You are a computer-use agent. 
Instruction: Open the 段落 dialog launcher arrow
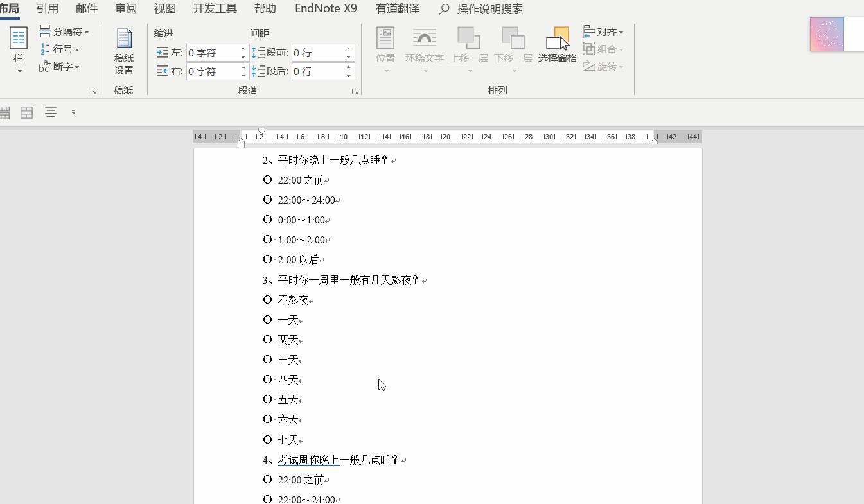coord(354,91)
